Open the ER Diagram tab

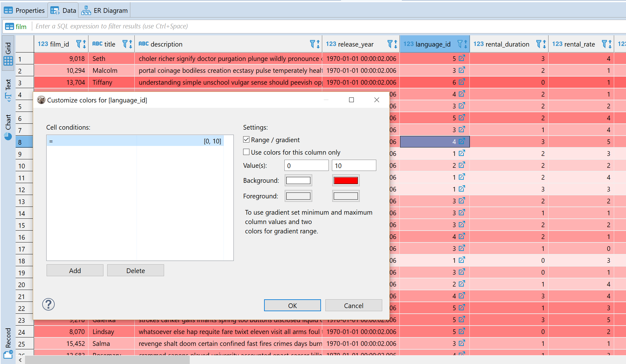tap(104, 10)
